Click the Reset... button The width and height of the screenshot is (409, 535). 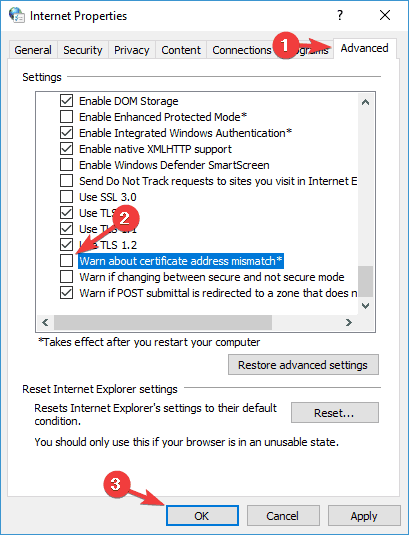pos(334,413)
